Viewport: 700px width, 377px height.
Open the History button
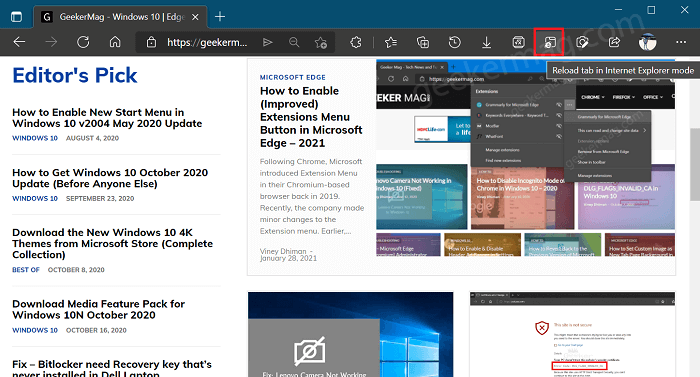pyautogui.click(x=454, y=42)
